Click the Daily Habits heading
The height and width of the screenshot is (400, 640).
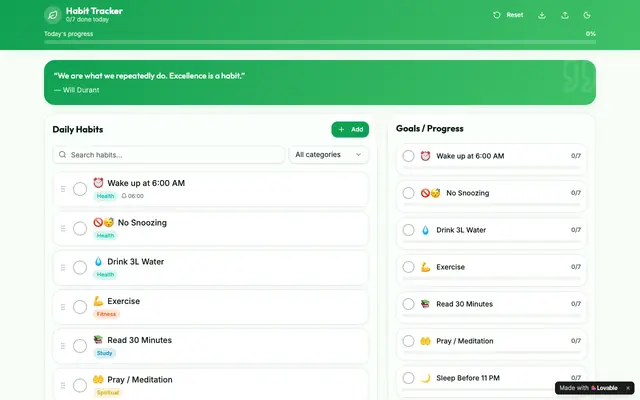[78, 129]
